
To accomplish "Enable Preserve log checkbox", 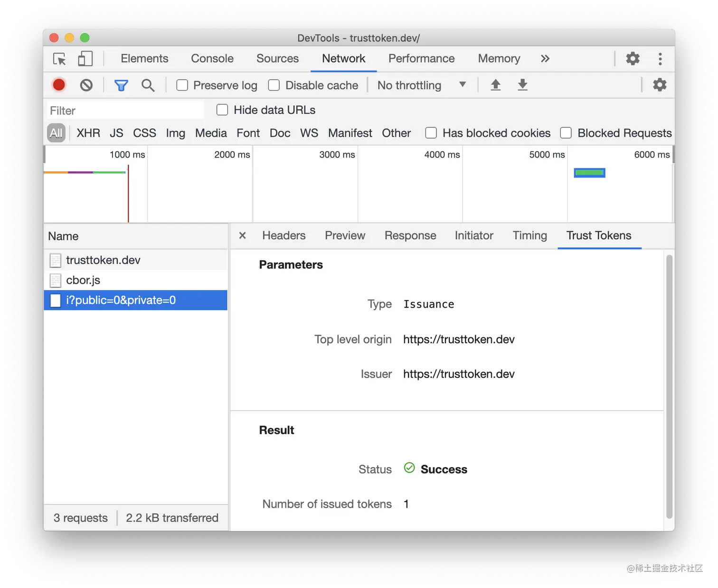I will [x=182, y=85].
